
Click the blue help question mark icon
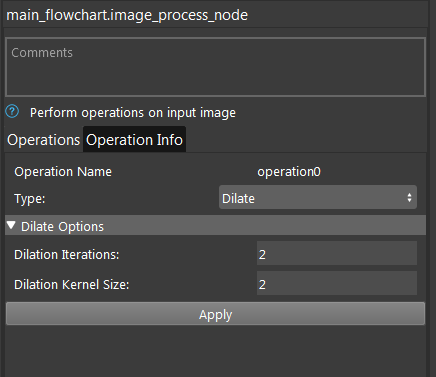12,112
